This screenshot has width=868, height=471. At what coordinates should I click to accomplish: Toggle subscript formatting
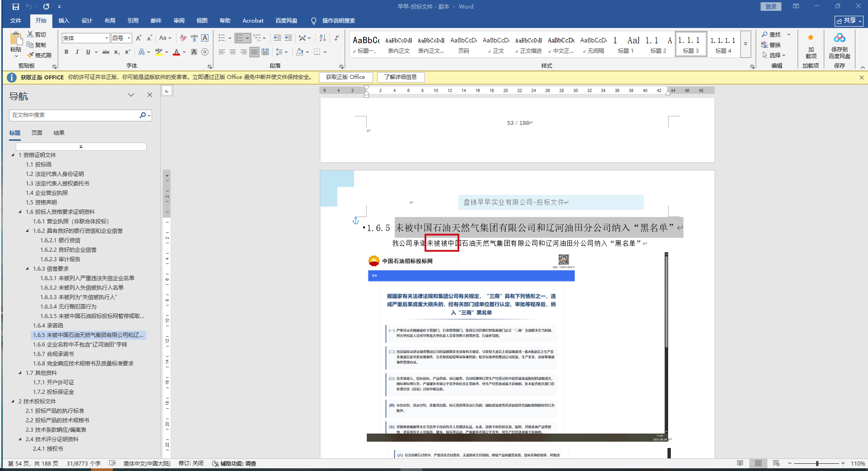pyautogui.click(x=117, y=52)
